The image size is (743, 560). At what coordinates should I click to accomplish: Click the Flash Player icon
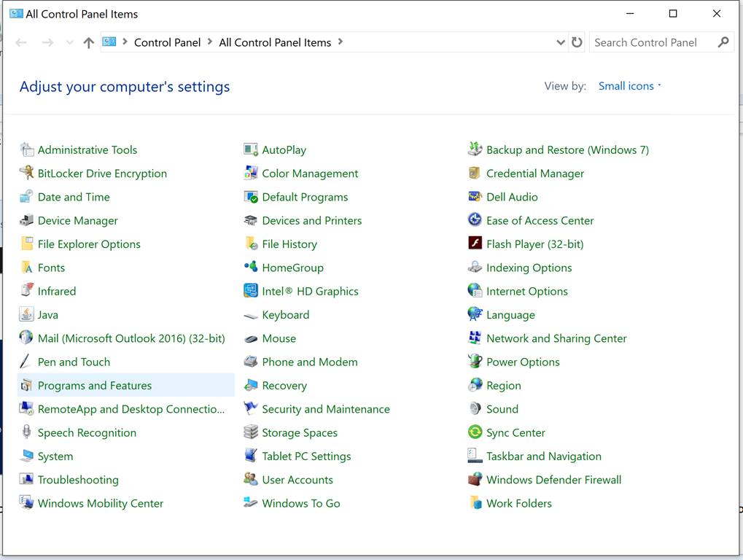475,244
